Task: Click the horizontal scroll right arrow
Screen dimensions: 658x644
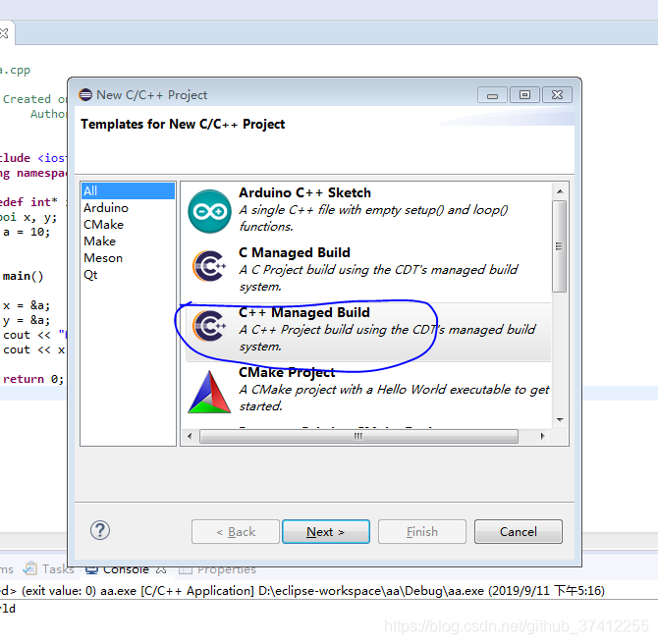Action: (x=542, y=436)
